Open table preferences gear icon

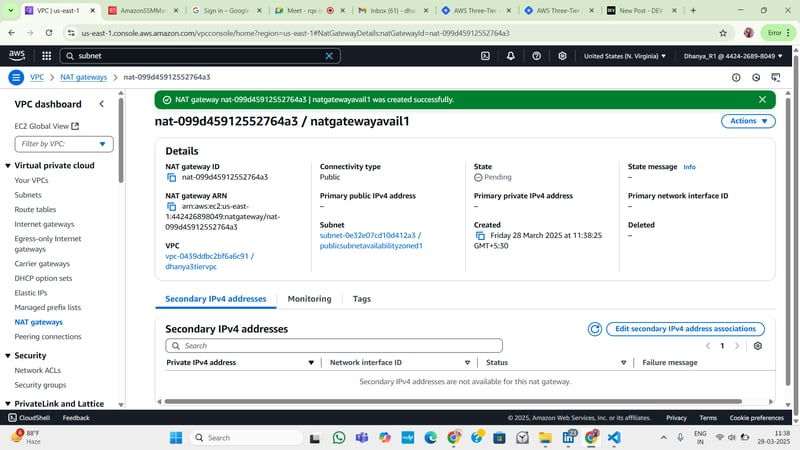(758, 346)
